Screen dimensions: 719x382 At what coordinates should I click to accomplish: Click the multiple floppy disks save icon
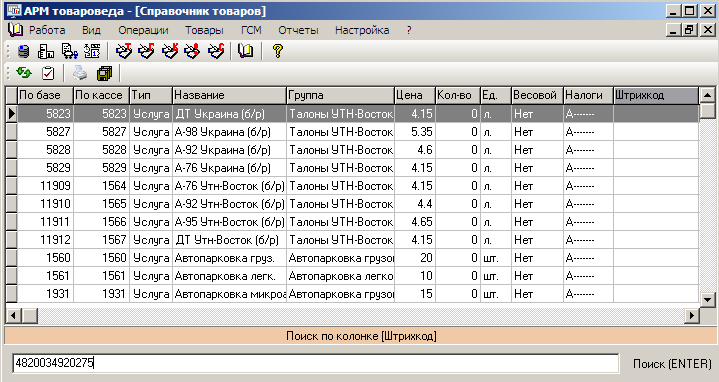(105, 73)
